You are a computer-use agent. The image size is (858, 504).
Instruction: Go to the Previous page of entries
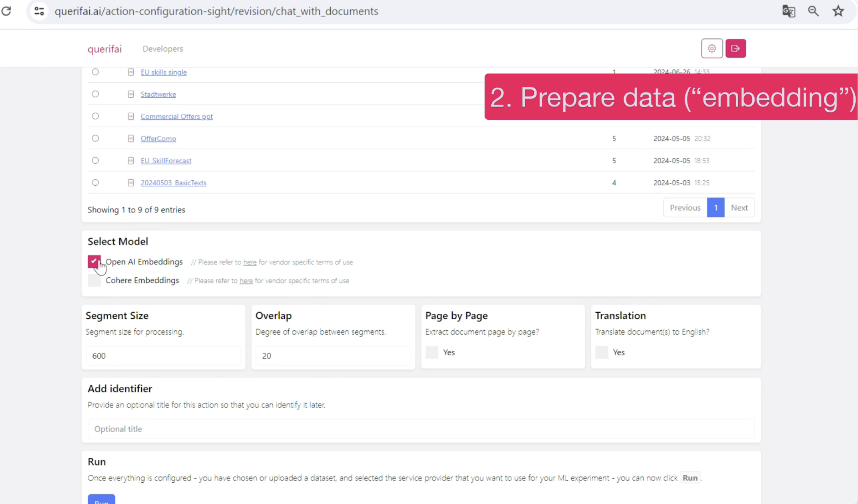pos(685,208)
